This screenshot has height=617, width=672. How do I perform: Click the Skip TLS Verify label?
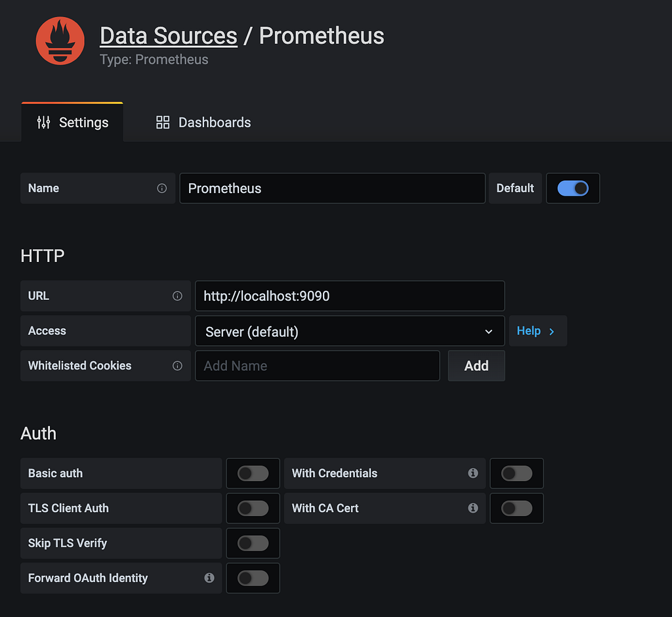click(68, 543)
